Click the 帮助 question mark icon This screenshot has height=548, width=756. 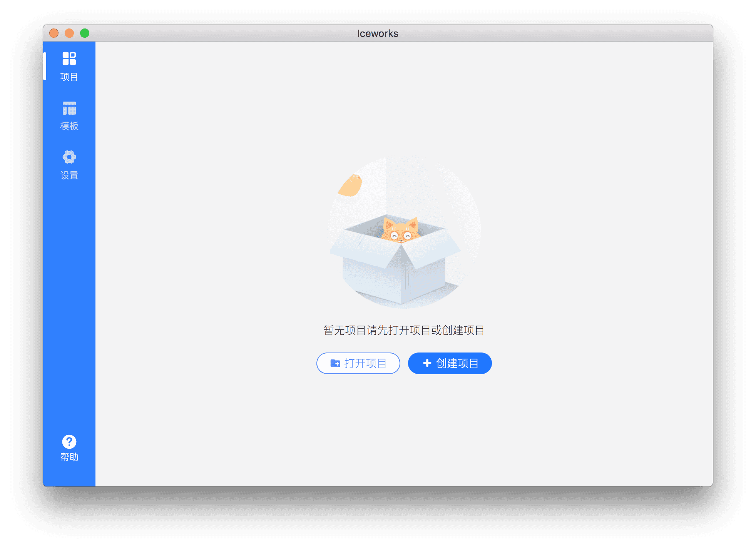69,442
